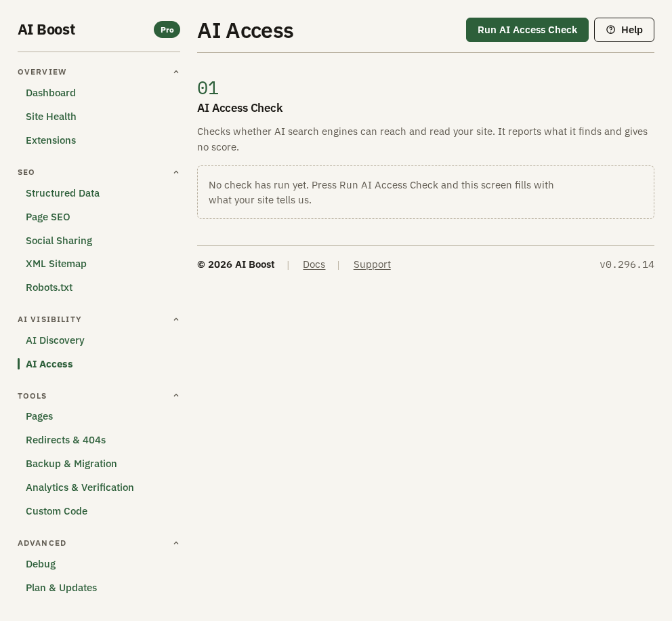
Task: Open the Robots.txt settings
Action: click(x=49, y=287)
